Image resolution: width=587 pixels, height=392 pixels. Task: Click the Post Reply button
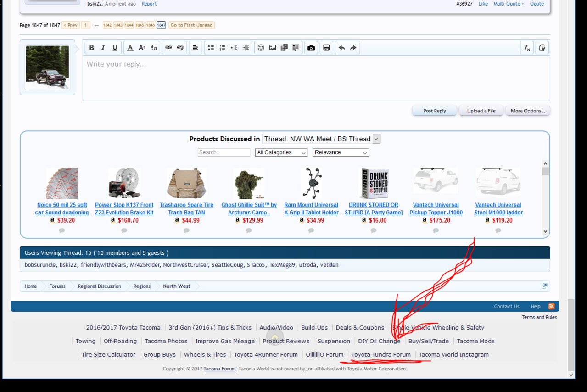[x=434, y=111]
